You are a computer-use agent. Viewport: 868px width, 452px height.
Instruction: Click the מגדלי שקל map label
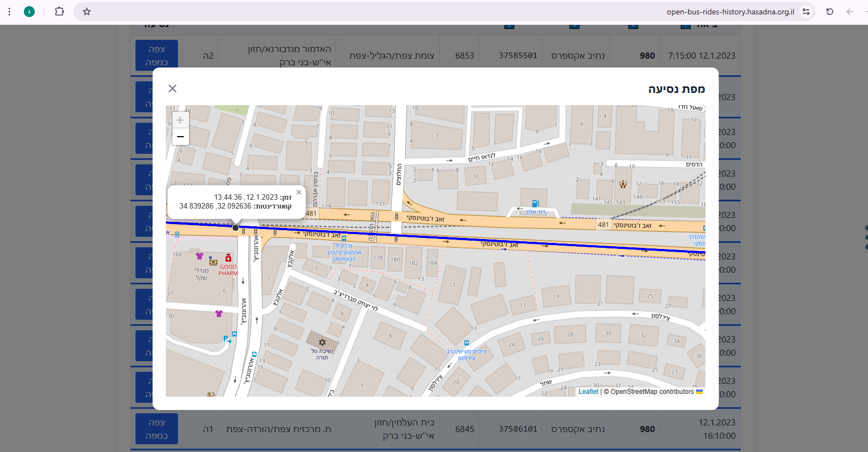pyautogui.click(x=201, y=274)
